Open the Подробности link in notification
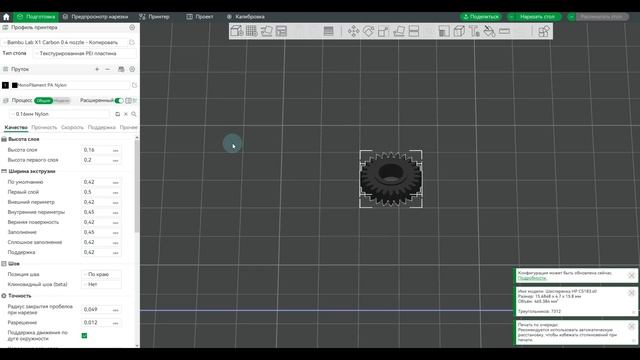The width and height of the screenshot is (640, 360). click(x=532, y=278)
